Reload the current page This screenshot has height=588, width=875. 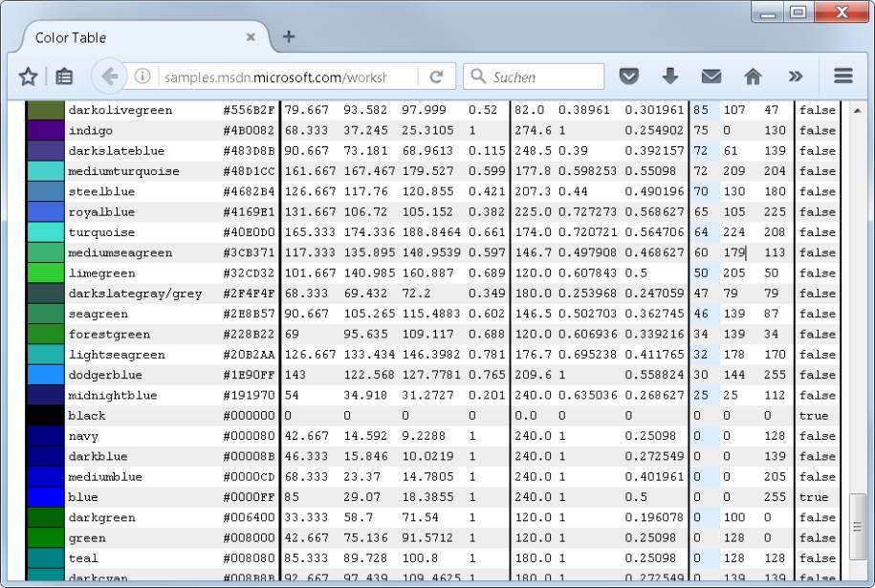436,76
